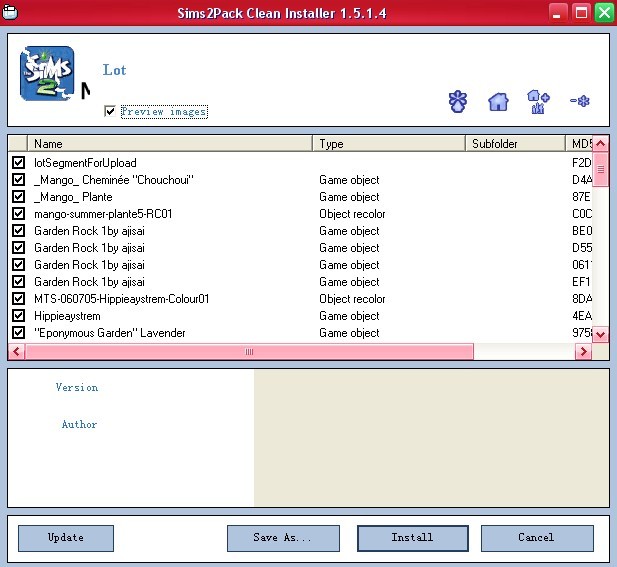Open the title bar application icon
Screen dimensions: 617x567
pyautogui.click(x=10, y=13)
